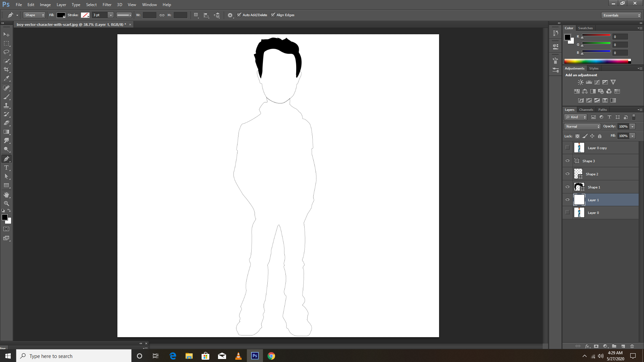The width and height of the screenshot is (644, 362).
Task: Open the Image menu
Action: click(x=45, y=5)
